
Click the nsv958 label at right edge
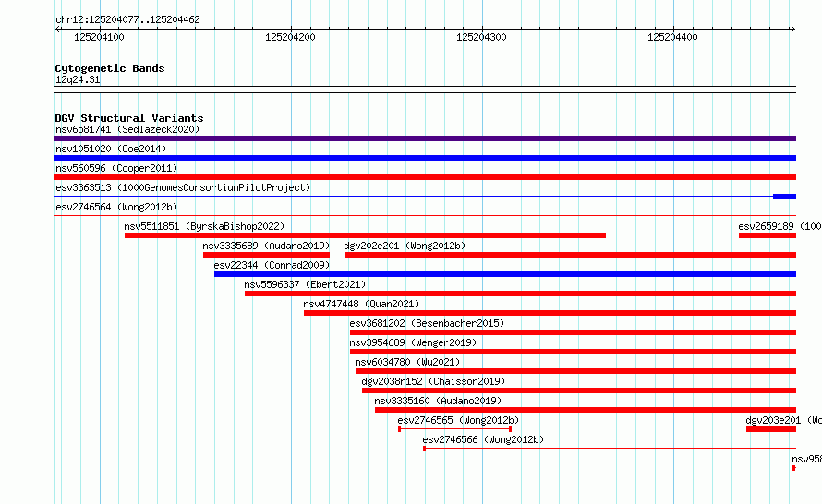pyautogui.click(x=807, y=459)
